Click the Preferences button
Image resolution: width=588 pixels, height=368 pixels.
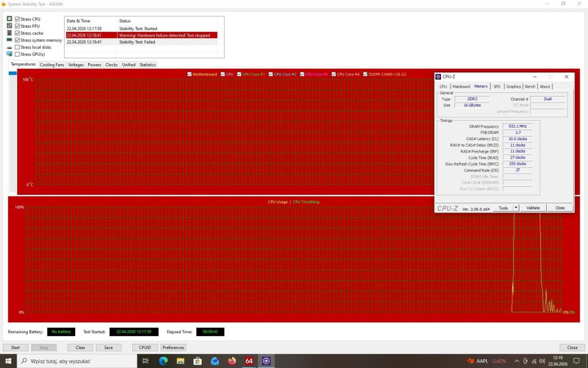(x=173, y=347)
